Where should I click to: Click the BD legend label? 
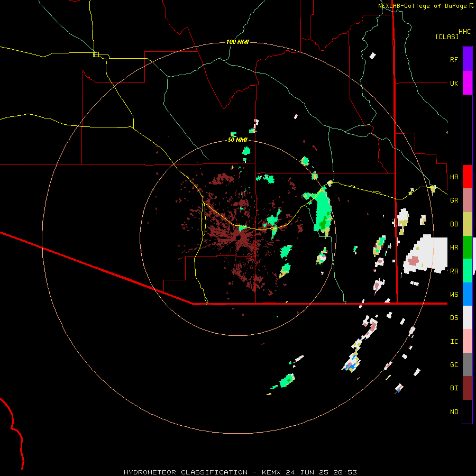[454, 224]
